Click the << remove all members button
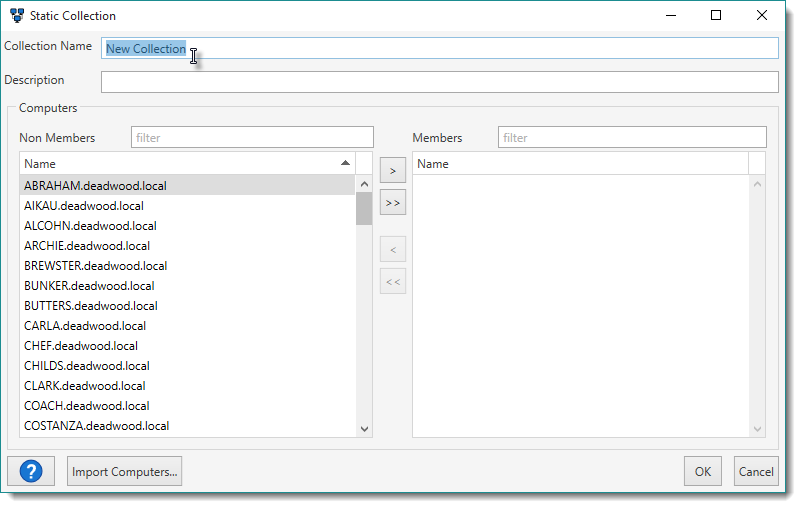 coord(393,281)
